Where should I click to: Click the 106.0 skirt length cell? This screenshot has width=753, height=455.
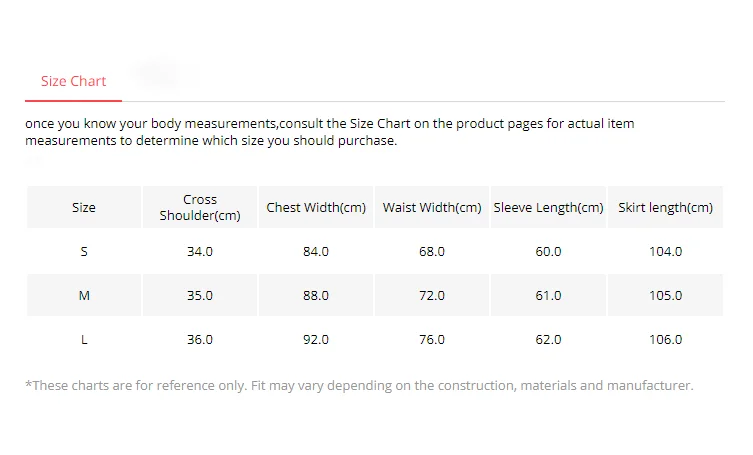point(665,339)
